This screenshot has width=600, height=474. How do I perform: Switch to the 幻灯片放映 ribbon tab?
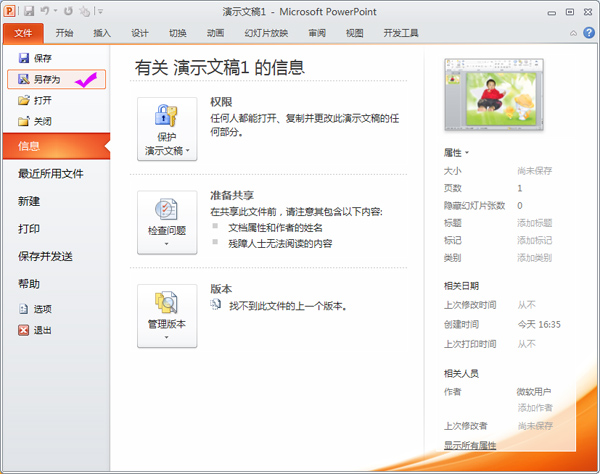tap(266, 33)
